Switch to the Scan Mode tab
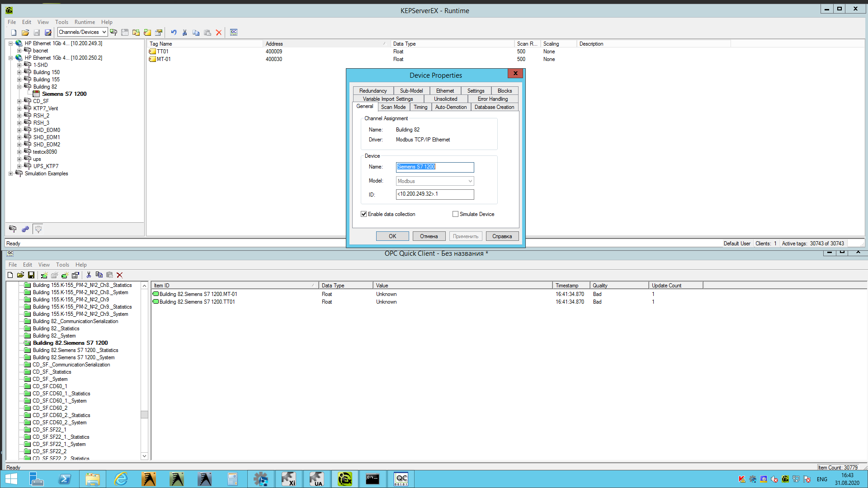Viewport: 868px width, 488px height. coord(393,107)
